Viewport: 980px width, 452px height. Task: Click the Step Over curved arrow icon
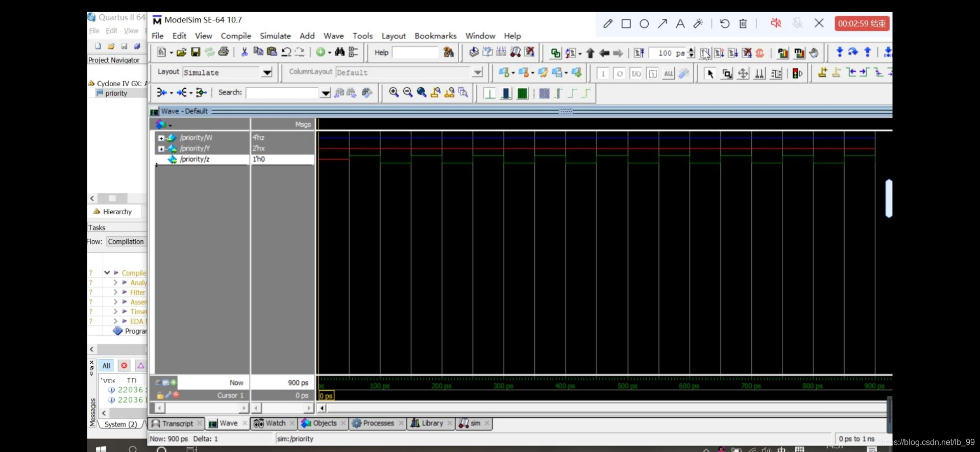[853, 52]
